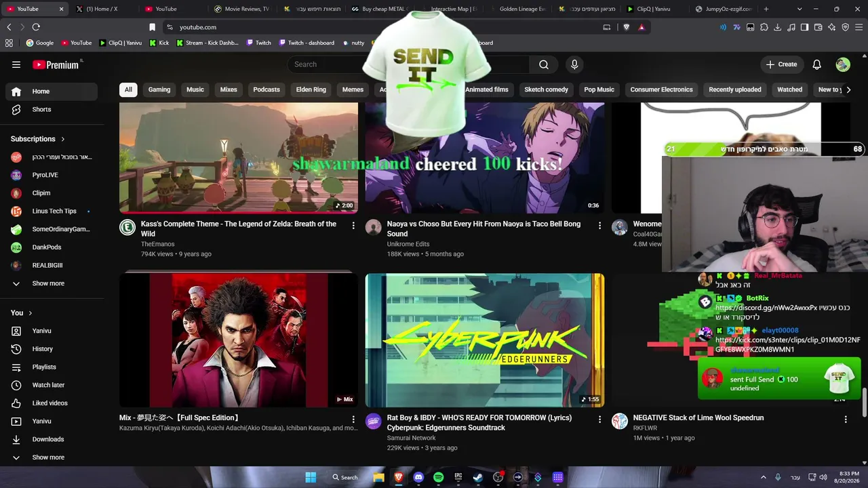Show next category chips with the arrow
This screenshot has width=868, height=488.
point(848,89)
